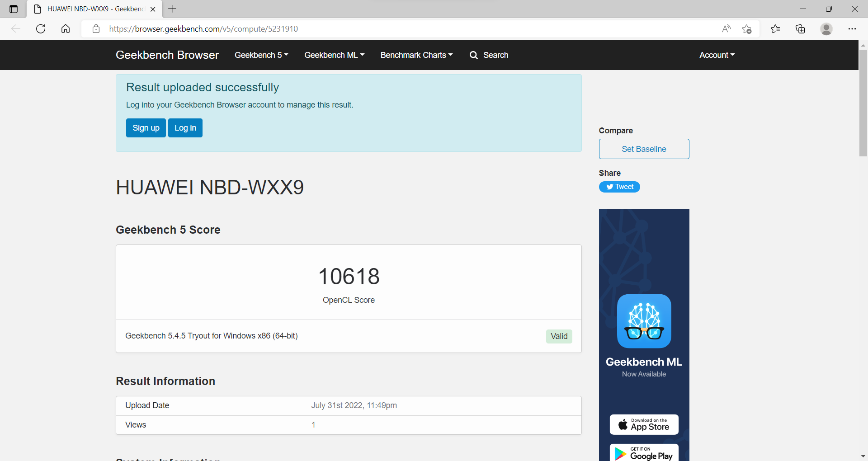Expand the Geekbench 5 dropdown
Screen dimensions: 868x461
[261, 55]
